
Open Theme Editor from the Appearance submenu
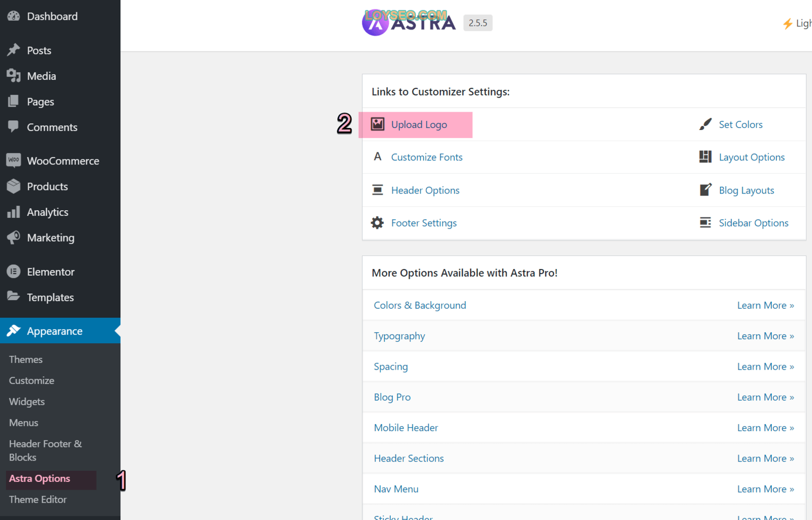pyautogui.click(x=38, y=500)
